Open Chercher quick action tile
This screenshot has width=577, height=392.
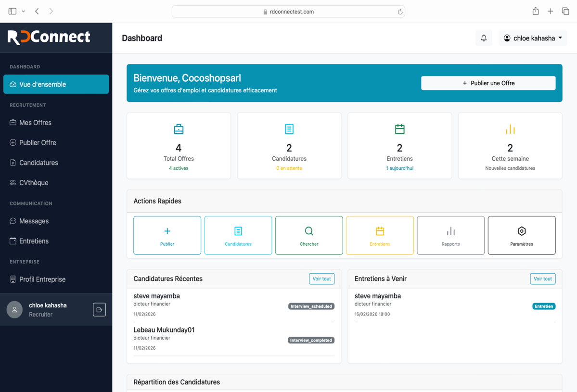point(309,235)
